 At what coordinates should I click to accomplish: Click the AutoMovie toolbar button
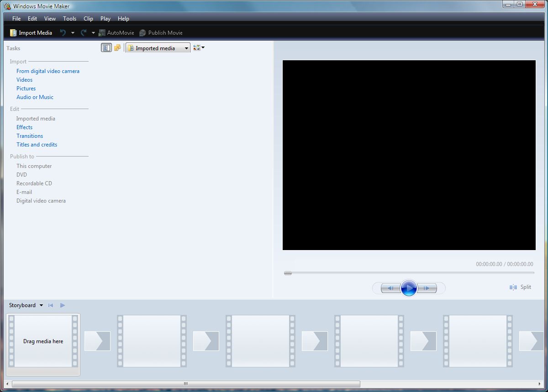116,33
